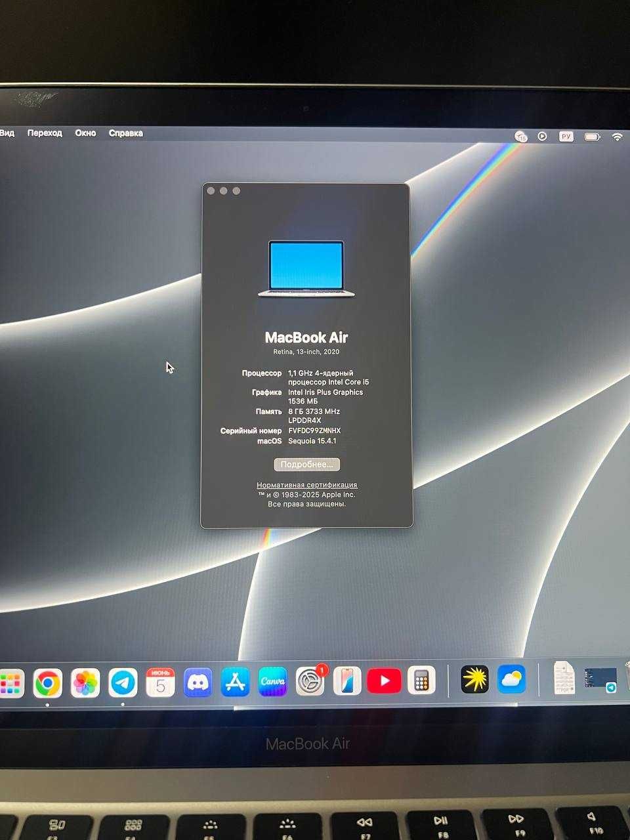Close the About This Mac window

(211, 191)
